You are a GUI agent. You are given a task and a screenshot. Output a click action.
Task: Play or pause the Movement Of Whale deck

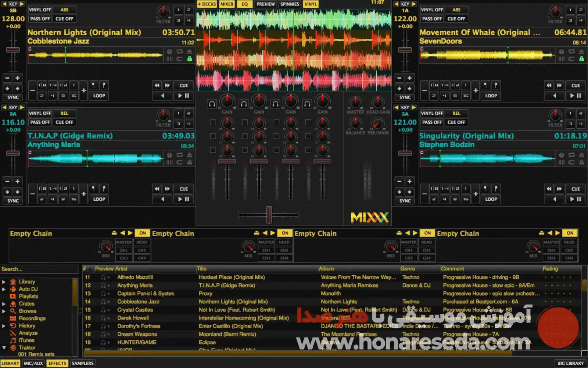click(x=575, y=96)
